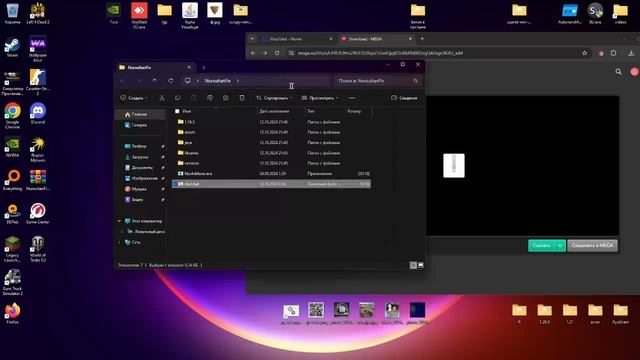
Task: Click the Explorer search field
Action: 378,81
